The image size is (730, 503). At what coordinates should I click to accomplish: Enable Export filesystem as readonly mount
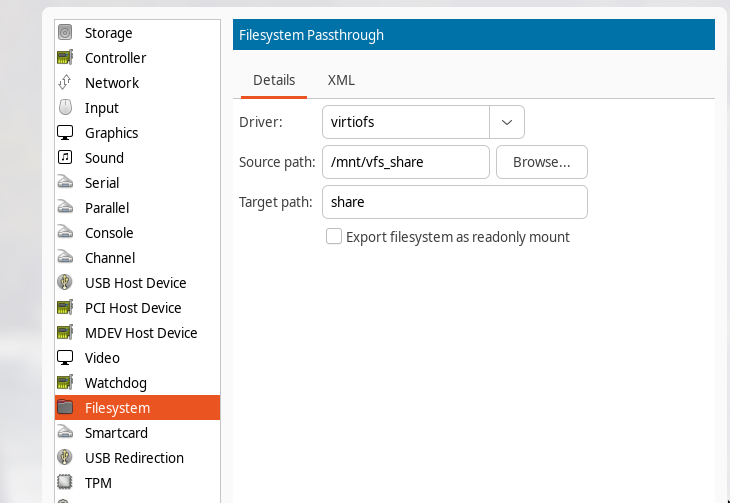pyautogui.click(x=335, y=237)
